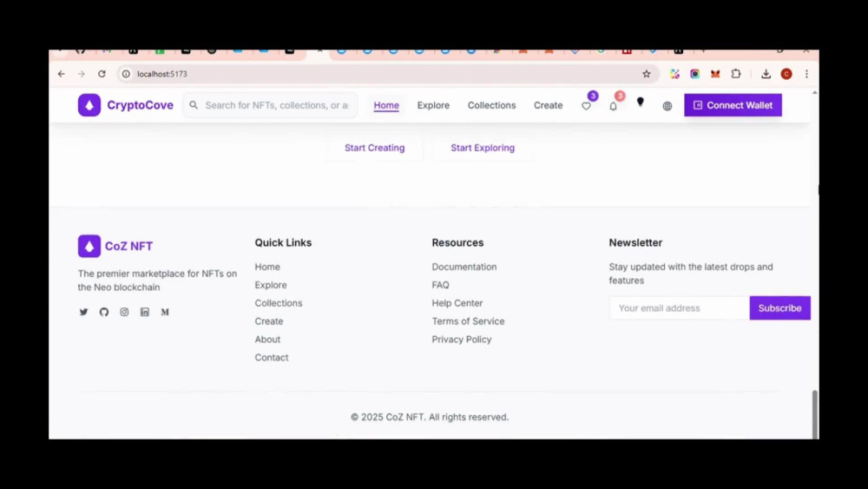Click the 2025 CoZ NFT copyright text
This screenshot has width=868, height=489.
[430, 417]
